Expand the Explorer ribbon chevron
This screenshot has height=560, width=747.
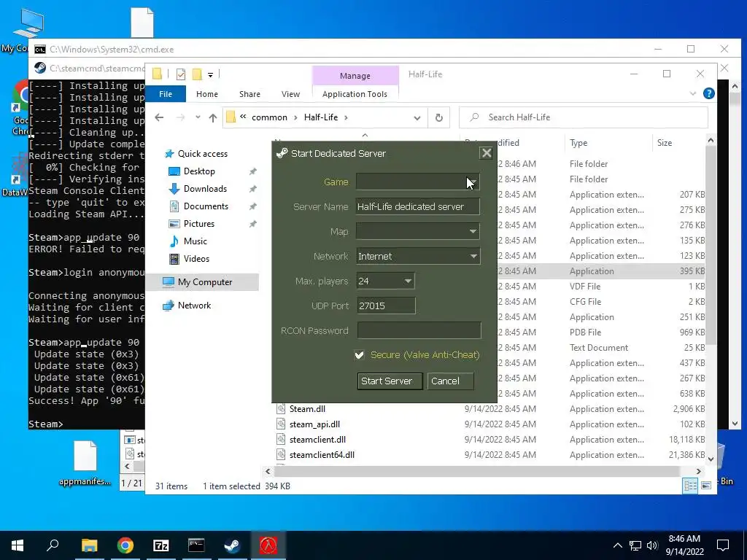693,94
